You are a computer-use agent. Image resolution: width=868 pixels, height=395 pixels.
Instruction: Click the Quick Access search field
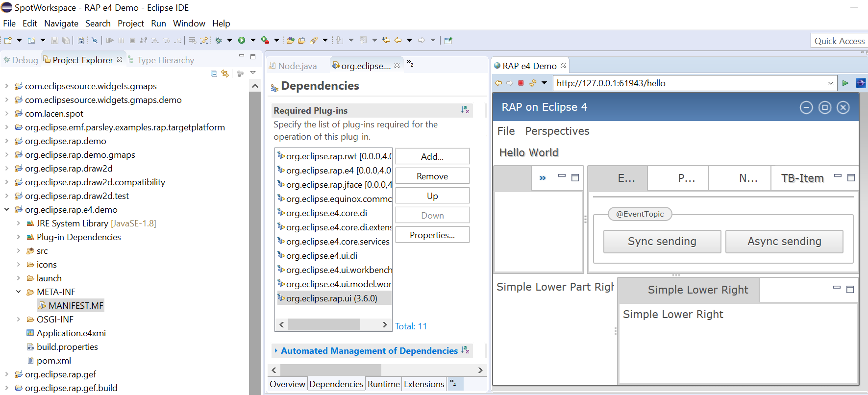tap(839, 41)
